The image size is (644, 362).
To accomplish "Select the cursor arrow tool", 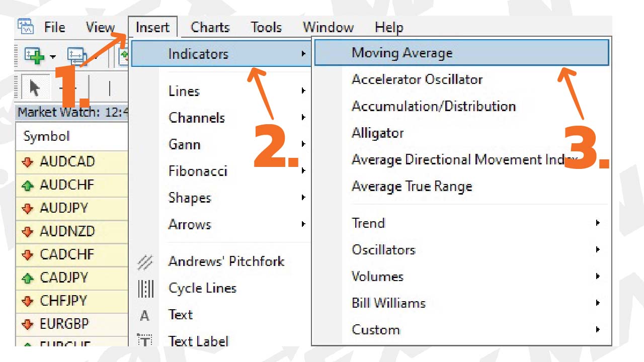I will click(x=34, y=88).
